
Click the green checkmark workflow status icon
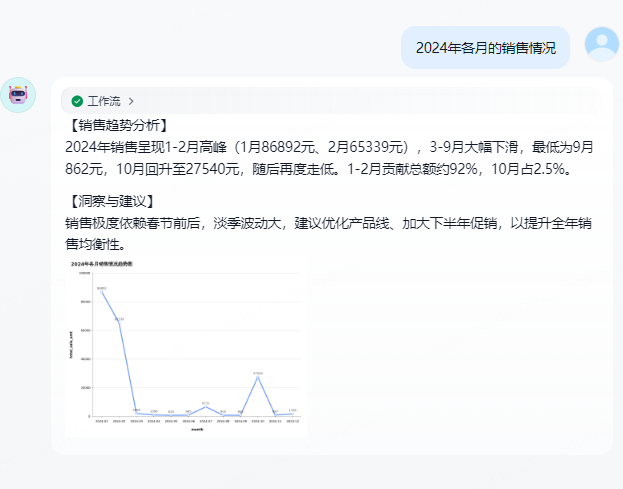coord(77,101)
